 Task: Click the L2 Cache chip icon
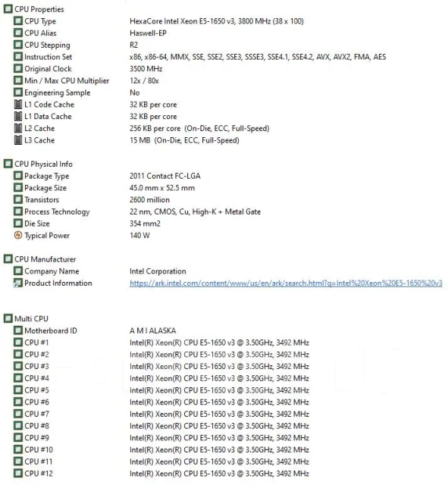(18, 128)
